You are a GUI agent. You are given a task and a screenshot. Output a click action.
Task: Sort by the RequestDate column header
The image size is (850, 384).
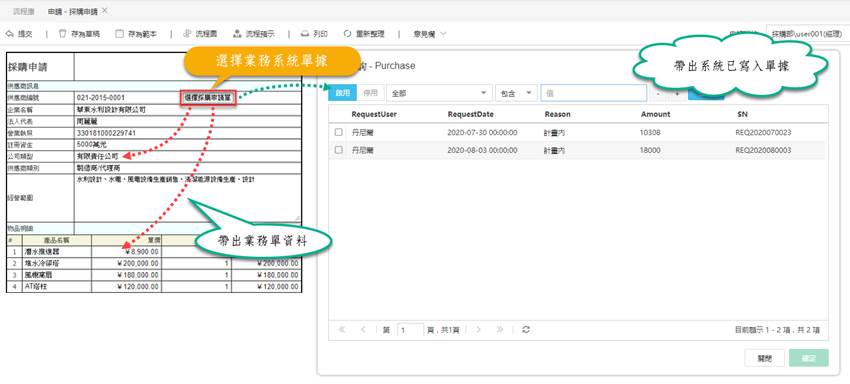coord(471,114)
